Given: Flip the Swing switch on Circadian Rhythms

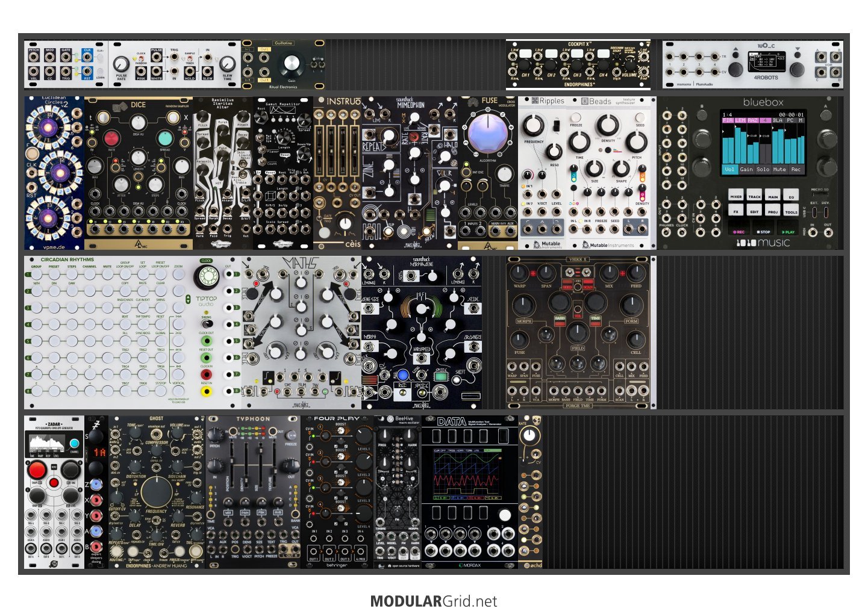Looking at the screenshot, I should tap(206, 324).
